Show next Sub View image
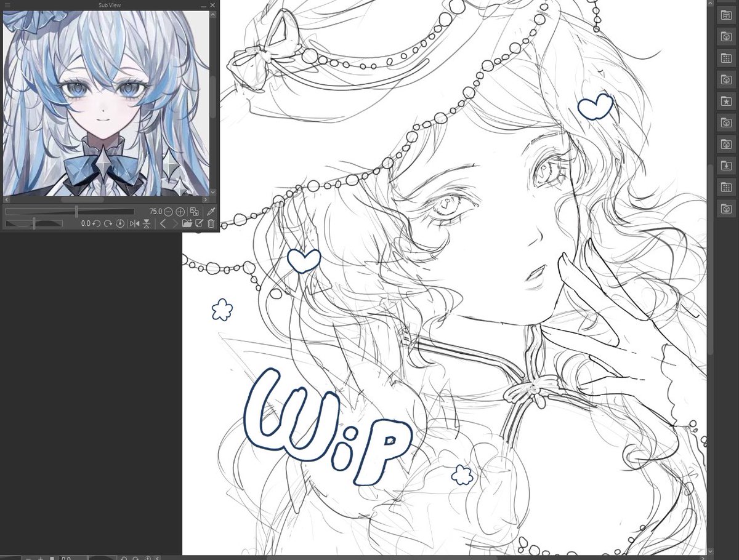Image resolution: width=739 pixels, height=560 pixels. click(175, 223)
